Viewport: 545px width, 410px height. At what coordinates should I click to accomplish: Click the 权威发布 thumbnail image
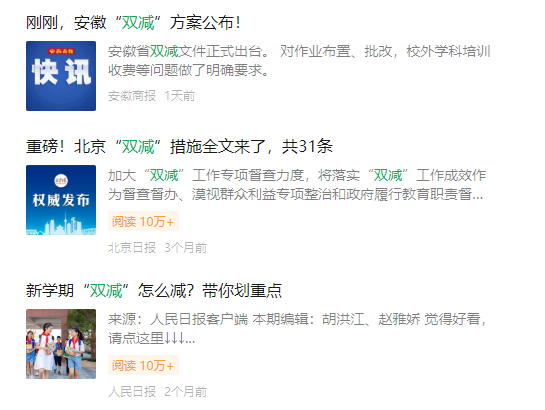61,200
